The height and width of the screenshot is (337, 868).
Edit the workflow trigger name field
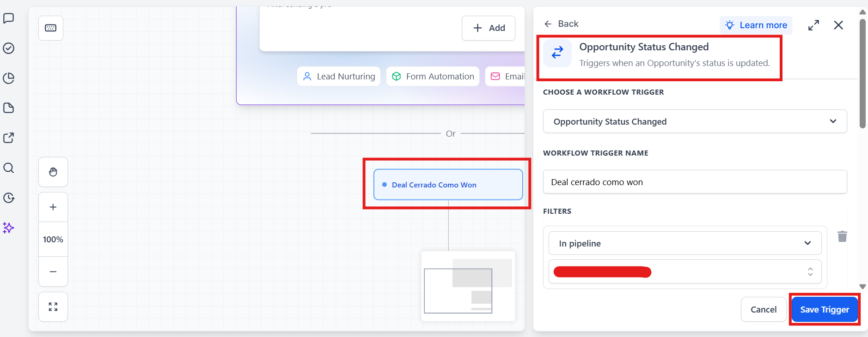tap(695, 182)
